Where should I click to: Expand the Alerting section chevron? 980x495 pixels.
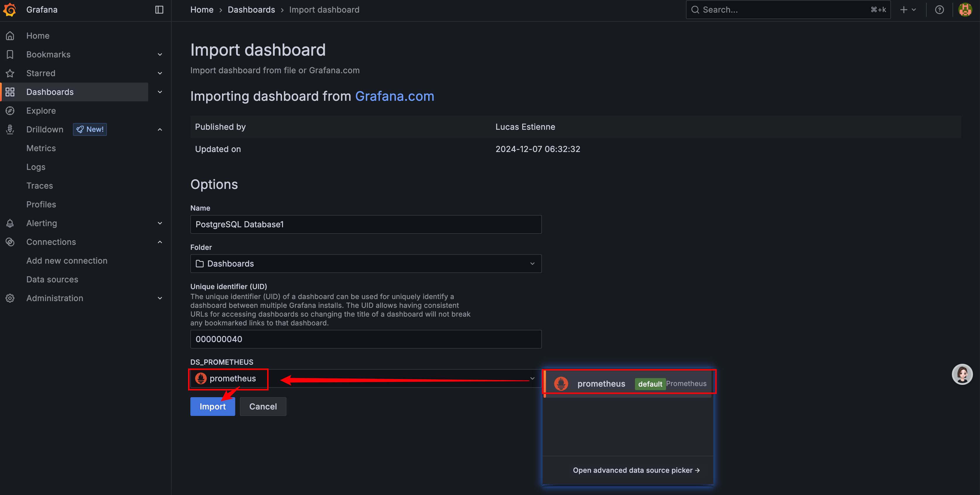coord(160,223)
